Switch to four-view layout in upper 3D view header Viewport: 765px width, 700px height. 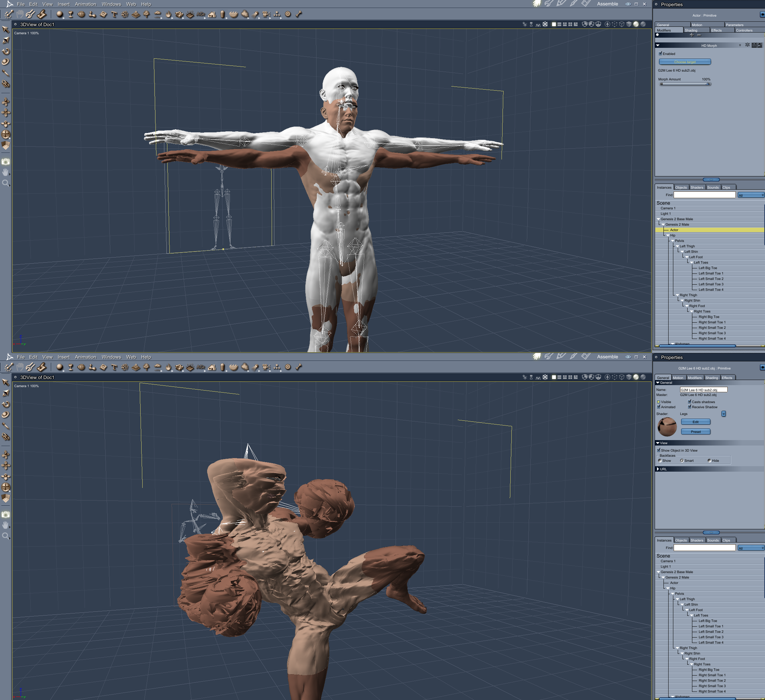pyautogui.click(x=570, y=24)
